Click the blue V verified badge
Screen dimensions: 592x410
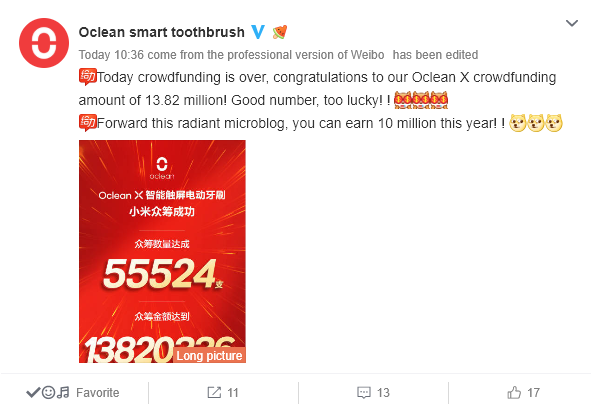click(258, 32)
